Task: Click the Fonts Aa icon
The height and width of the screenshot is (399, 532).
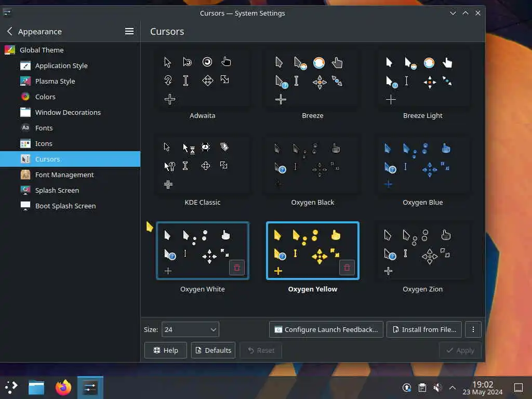Action: coord(25,128)
